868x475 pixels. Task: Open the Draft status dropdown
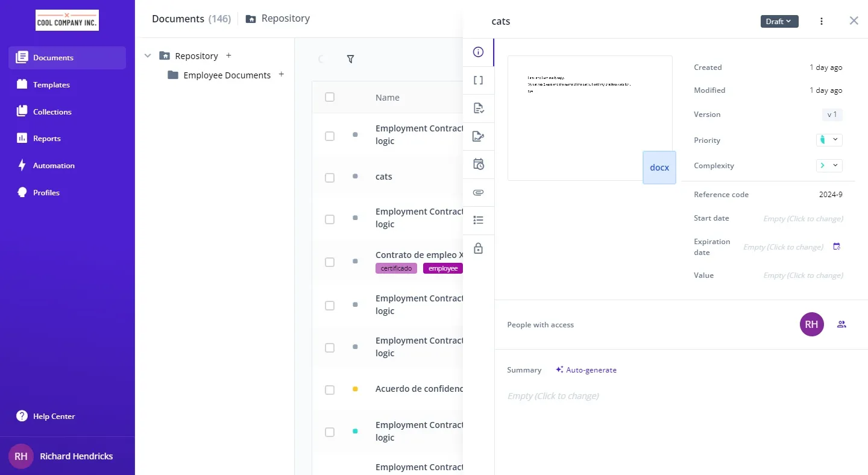(779, 22)
